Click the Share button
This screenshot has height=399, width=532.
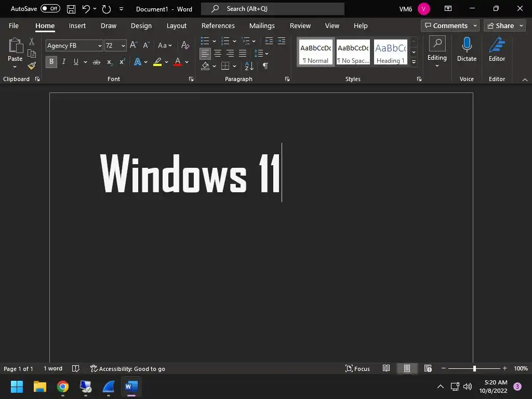(504, 26)
